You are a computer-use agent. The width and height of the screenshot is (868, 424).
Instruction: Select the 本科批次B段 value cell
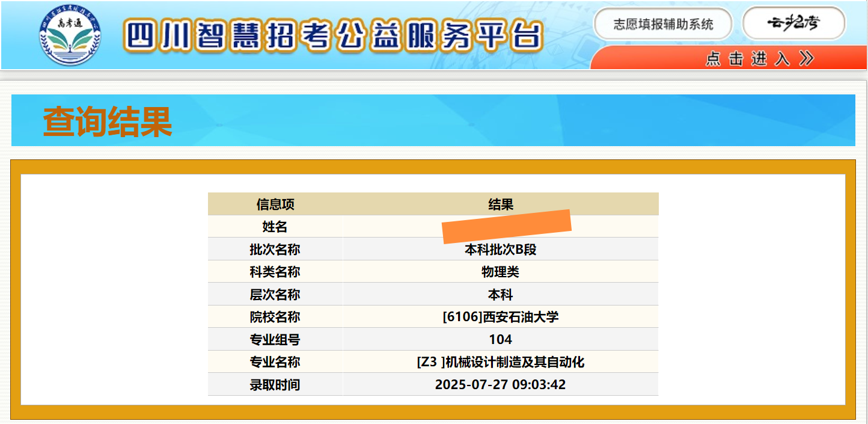click(501, 250)
